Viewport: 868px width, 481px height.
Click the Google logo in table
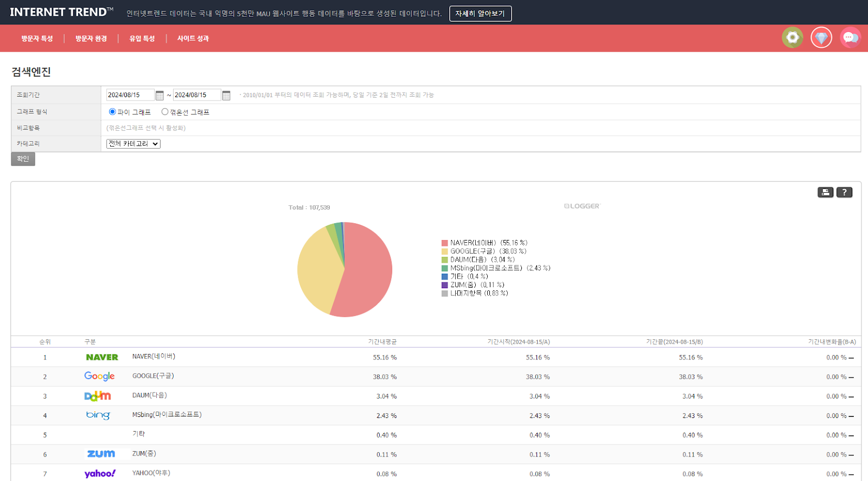[99, 376]
